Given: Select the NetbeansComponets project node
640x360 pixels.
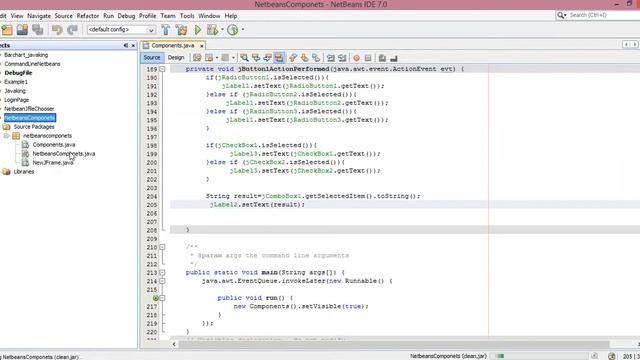Looking at the screenshot, I should tap(30, 118).
